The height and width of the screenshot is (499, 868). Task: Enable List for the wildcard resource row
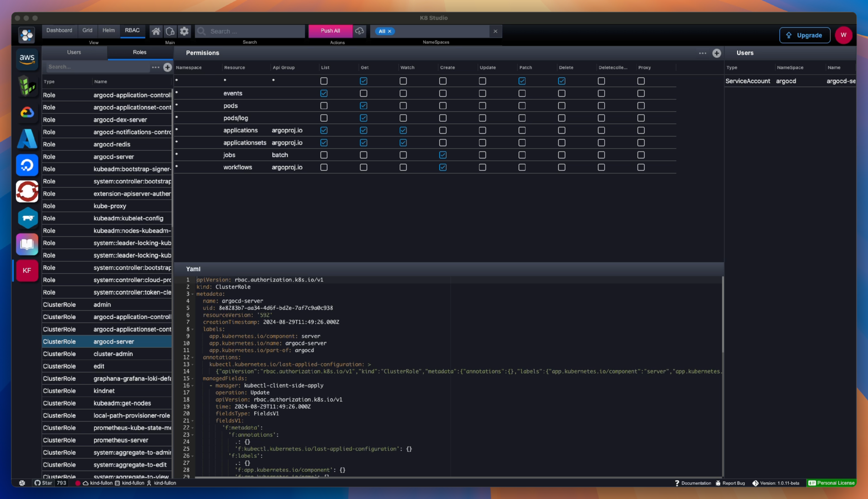tap(324, 81)
